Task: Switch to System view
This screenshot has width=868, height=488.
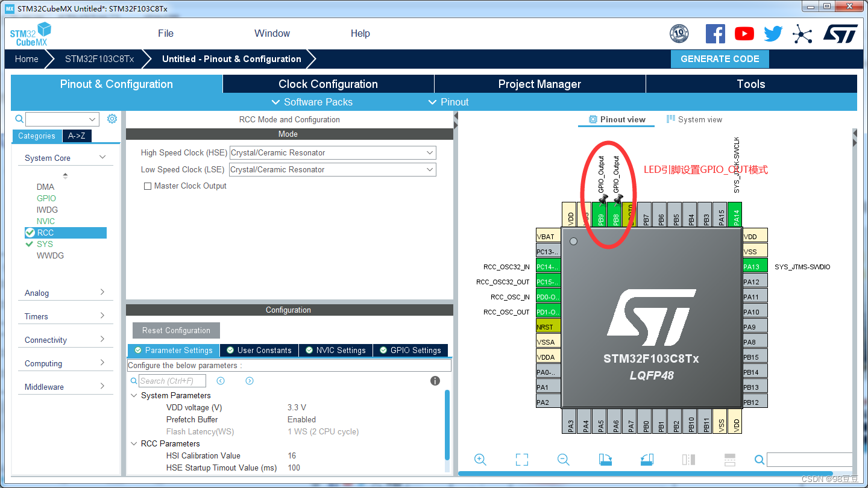Action: (694, 119)
